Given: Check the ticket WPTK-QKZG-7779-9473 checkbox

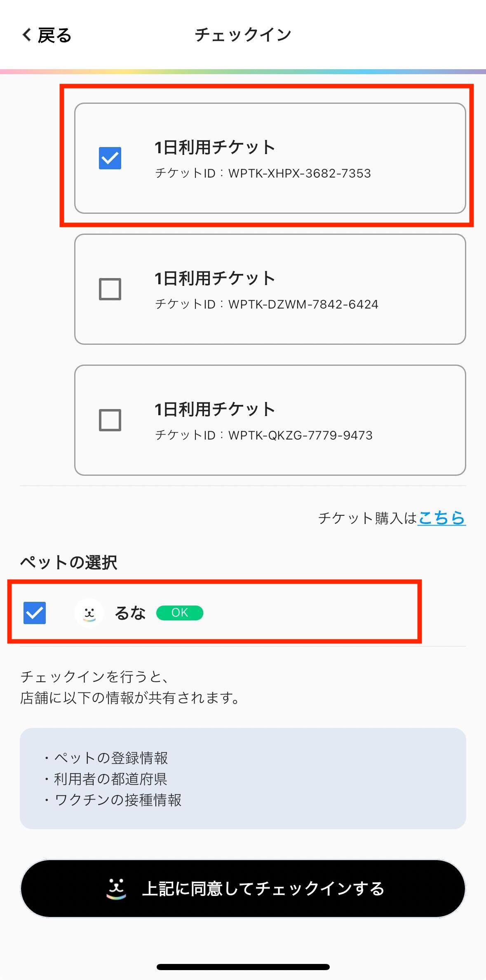Looking at the screenshot, I should pos(110,420).
